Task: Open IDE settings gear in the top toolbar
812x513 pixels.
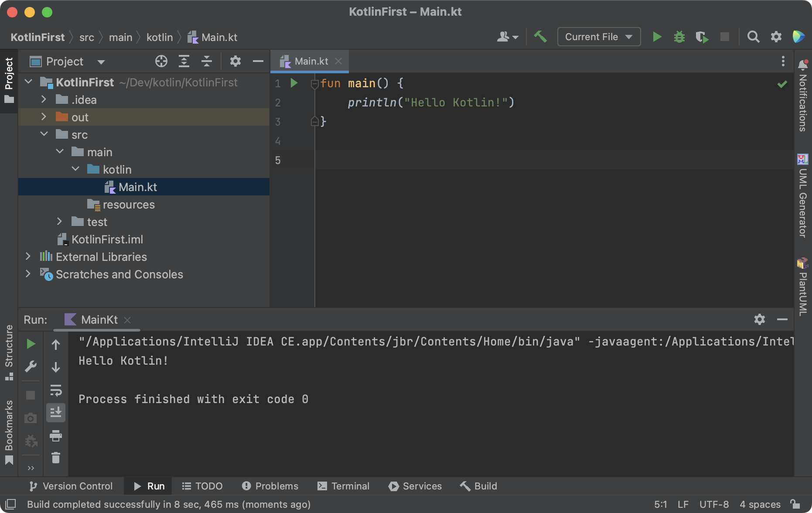Action: 776,37
